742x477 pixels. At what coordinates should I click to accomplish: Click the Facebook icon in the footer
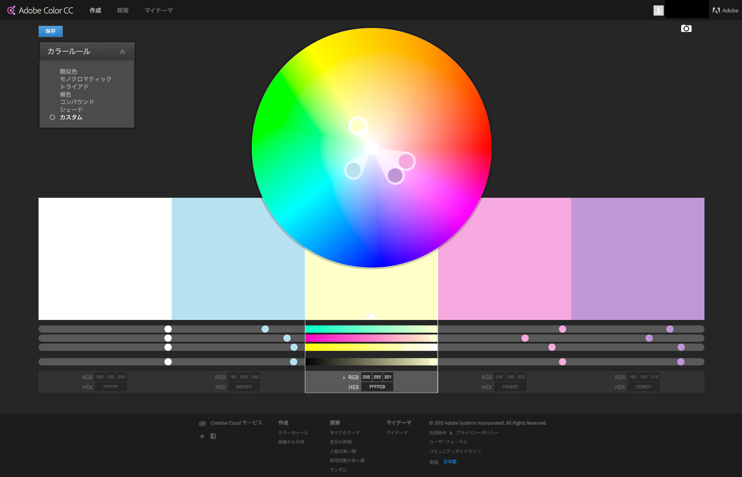coord(213,436)
